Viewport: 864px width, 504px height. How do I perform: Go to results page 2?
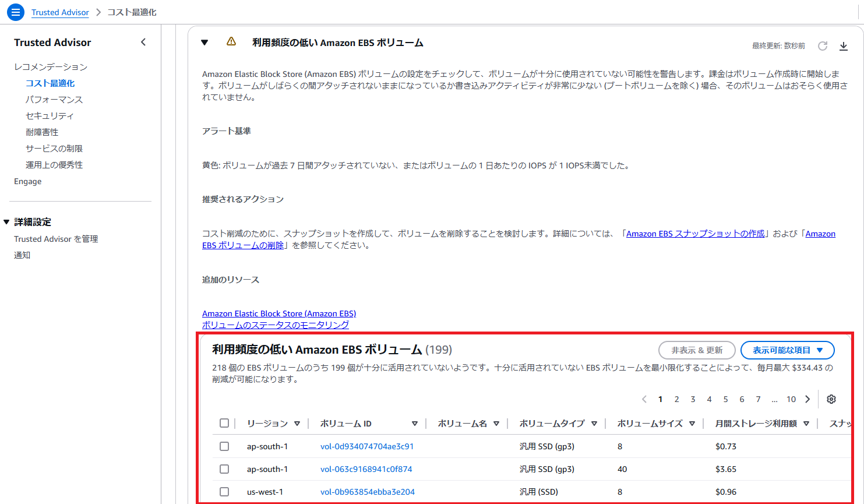point(676,399)
